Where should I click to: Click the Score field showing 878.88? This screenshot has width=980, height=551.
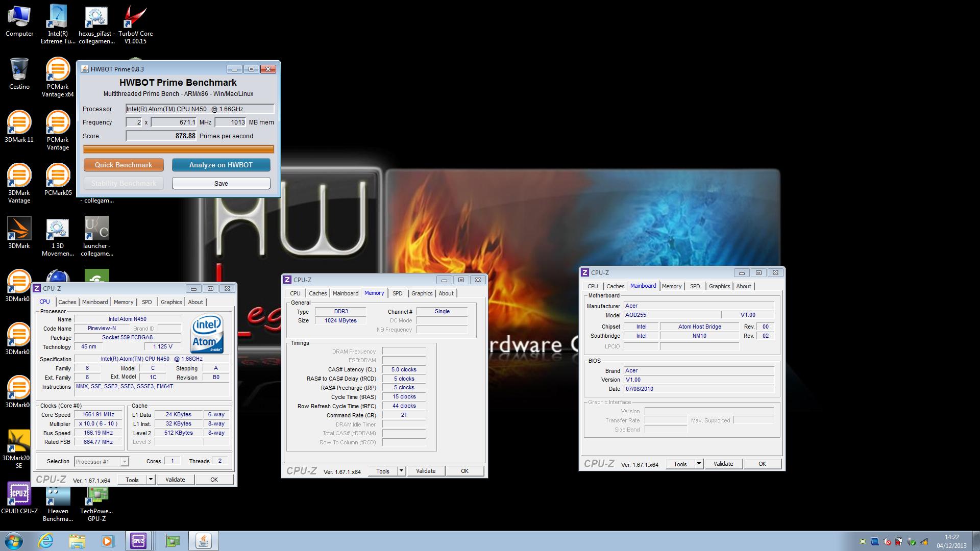161,136
